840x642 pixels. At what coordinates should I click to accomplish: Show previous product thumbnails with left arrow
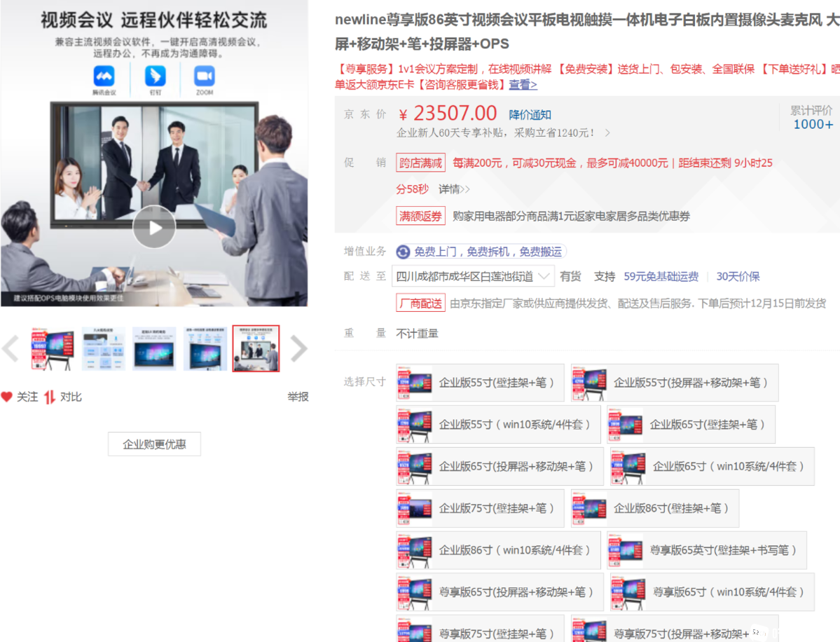[x=11, y=348]
